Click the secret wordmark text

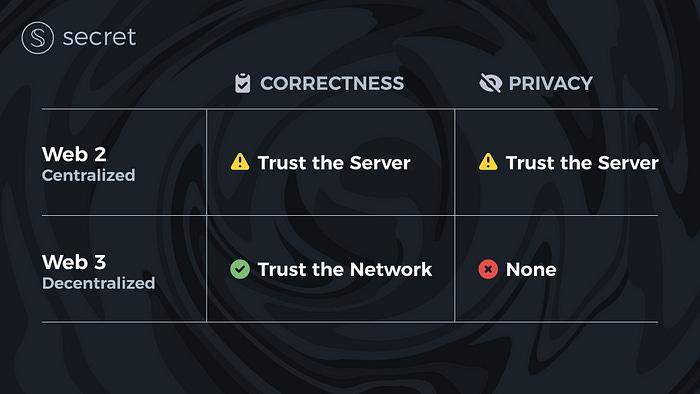[99, 37]
